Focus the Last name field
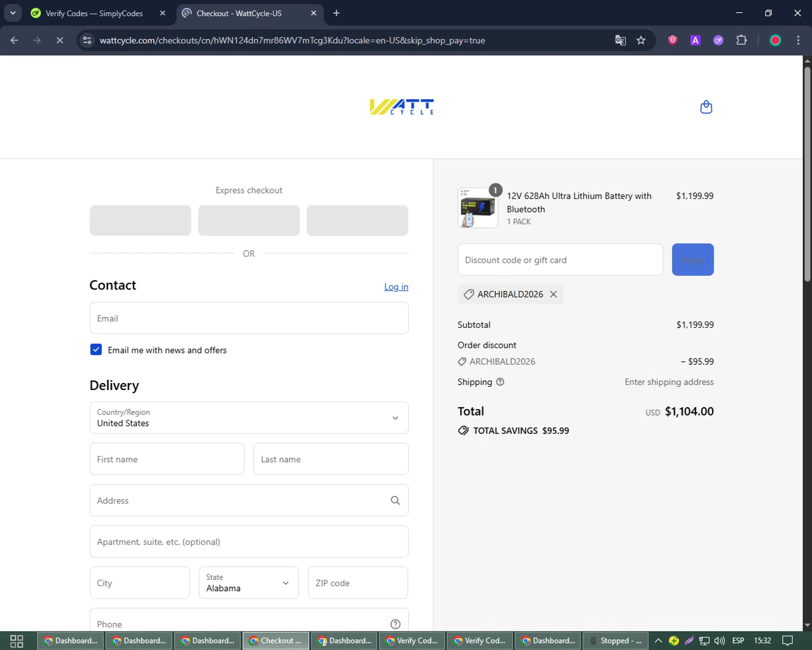812x650 pixels. click(x=331, y=459)
